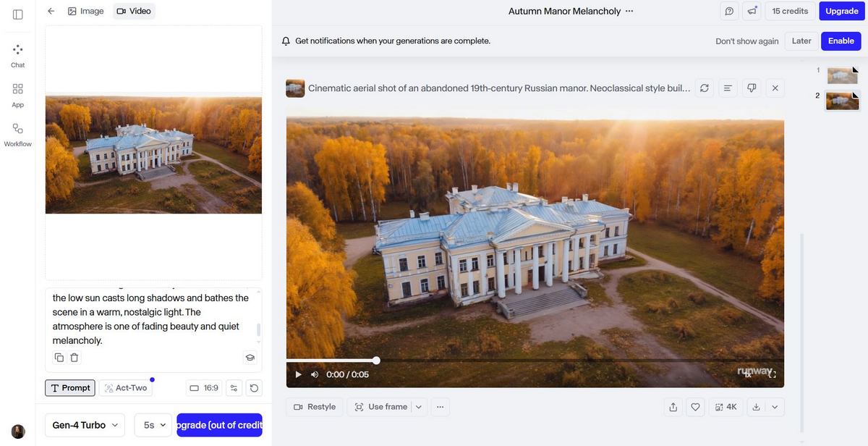Mute the video audio
The width and height of the screenshot is (868, 446).
coord(315,374)
